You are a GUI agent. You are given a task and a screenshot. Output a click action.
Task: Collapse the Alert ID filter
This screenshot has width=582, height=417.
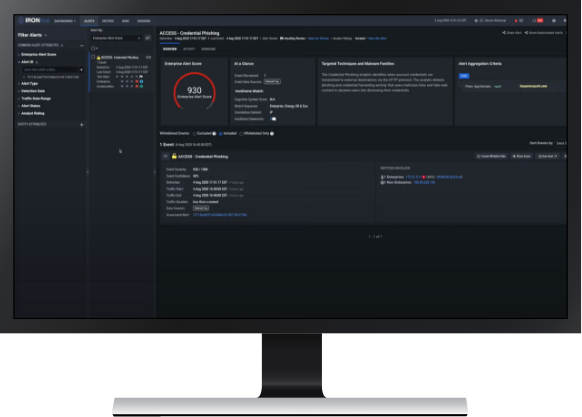[27, 62]
